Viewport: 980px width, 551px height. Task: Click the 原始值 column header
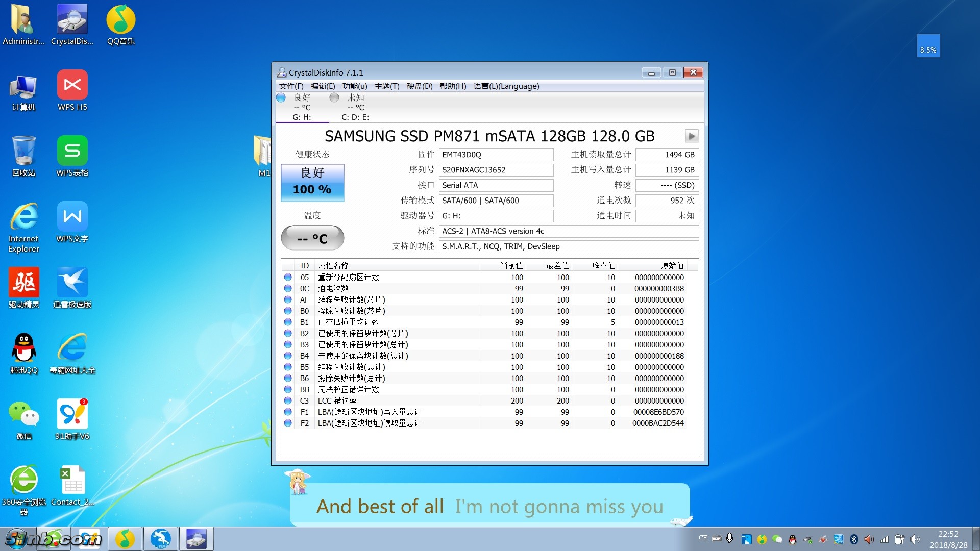pyautogui.click(x=672, y=265)
